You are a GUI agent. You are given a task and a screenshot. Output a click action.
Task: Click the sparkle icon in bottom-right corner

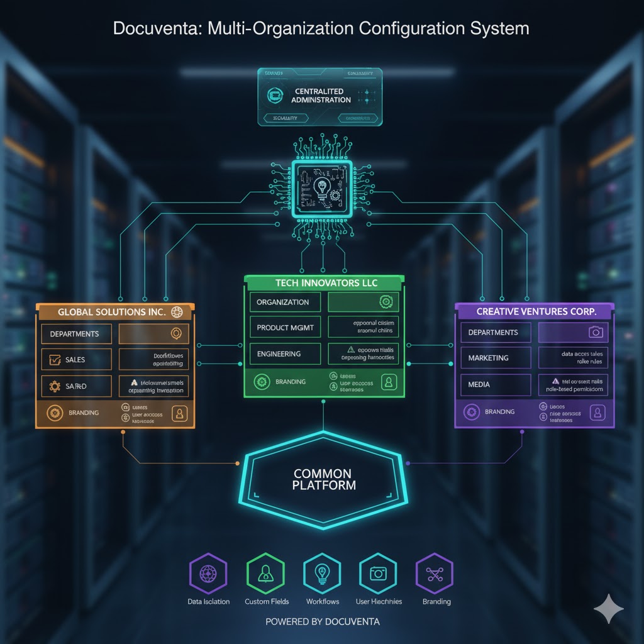pos(609,608)
